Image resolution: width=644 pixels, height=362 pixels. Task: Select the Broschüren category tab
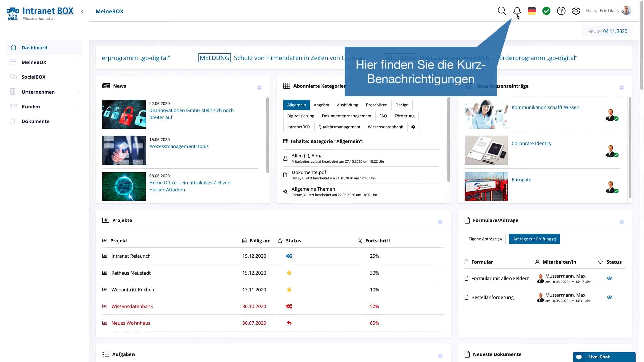tap(377, 105)
